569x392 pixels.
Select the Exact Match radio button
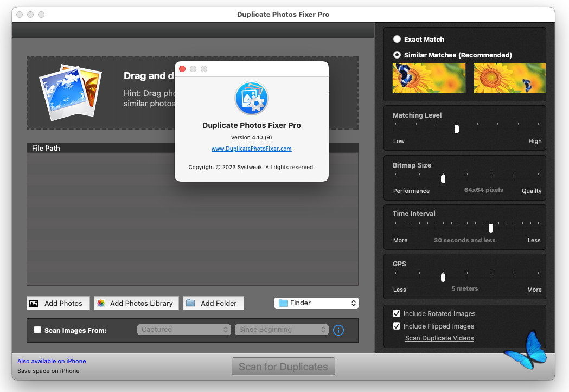pyautogui.click(x=397, y=39)
